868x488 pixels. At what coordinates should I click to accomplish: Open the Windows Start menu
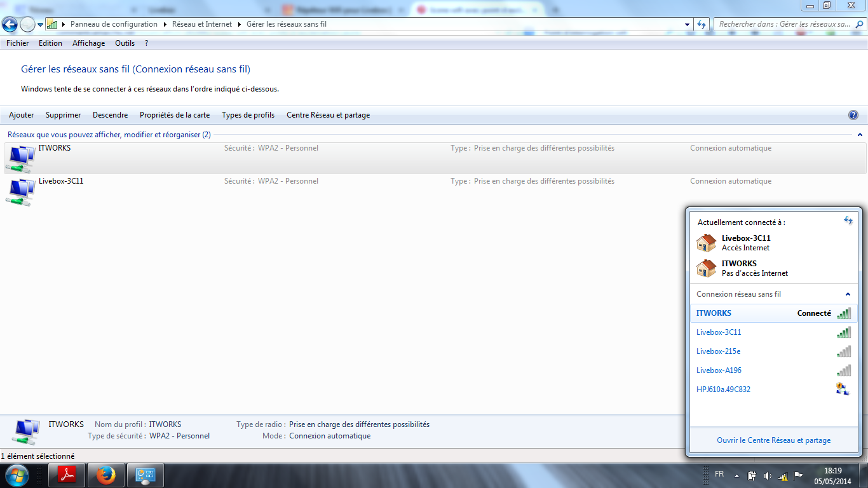[x=17, y=475]
